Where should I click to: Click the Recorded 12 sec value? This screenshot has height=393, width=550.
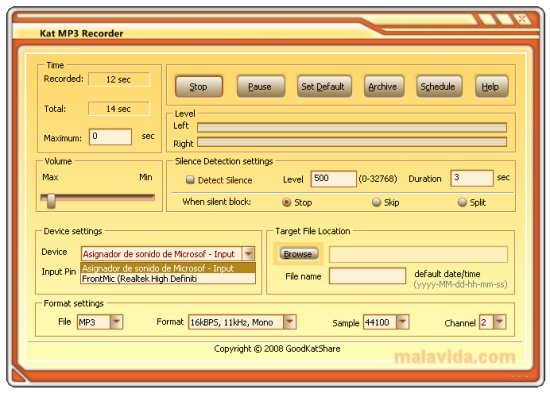119,80
